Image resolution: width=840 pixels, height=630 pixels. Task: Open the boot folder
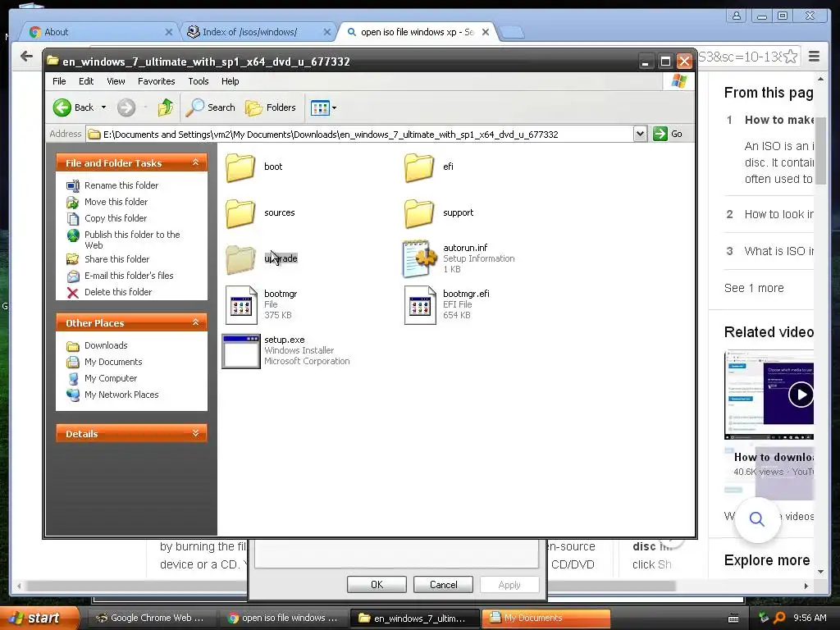(x=240, y=167)
